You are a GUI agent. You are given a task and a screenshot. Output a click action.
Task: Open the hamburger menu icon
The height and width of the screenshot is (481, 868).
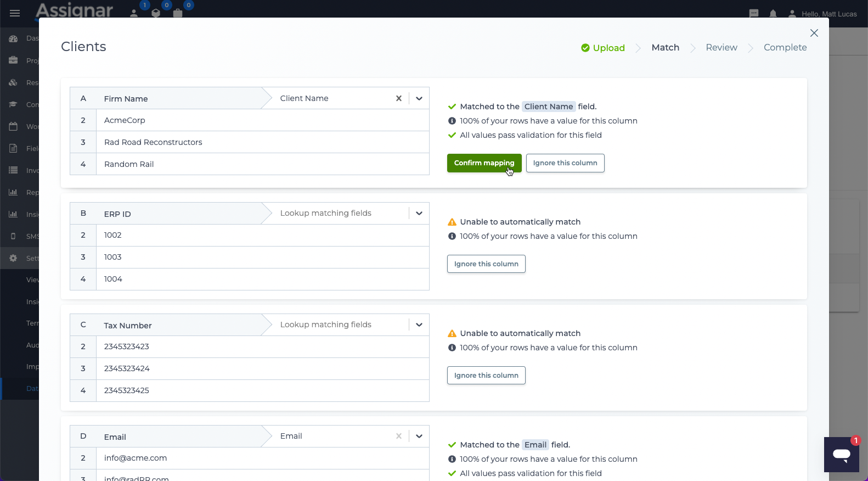[15, 13]
